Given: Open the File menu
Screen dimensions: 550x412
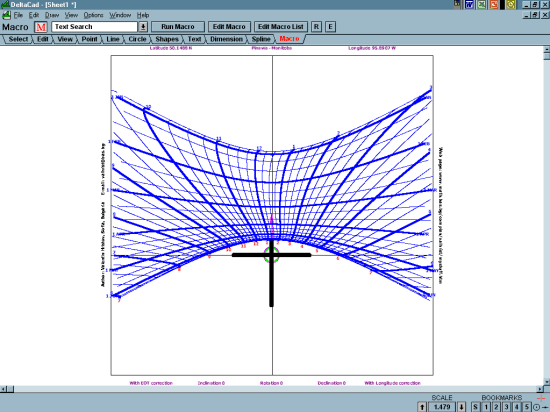Looking at the screenshot, I should 18,15.
